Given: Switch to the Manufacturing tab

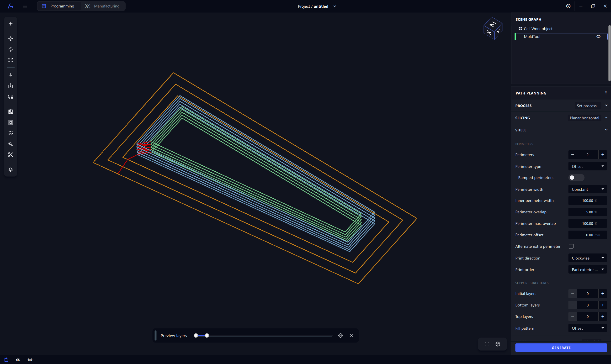Looking at the screenshot, I should pyautogui.click(x=102, y=6).
